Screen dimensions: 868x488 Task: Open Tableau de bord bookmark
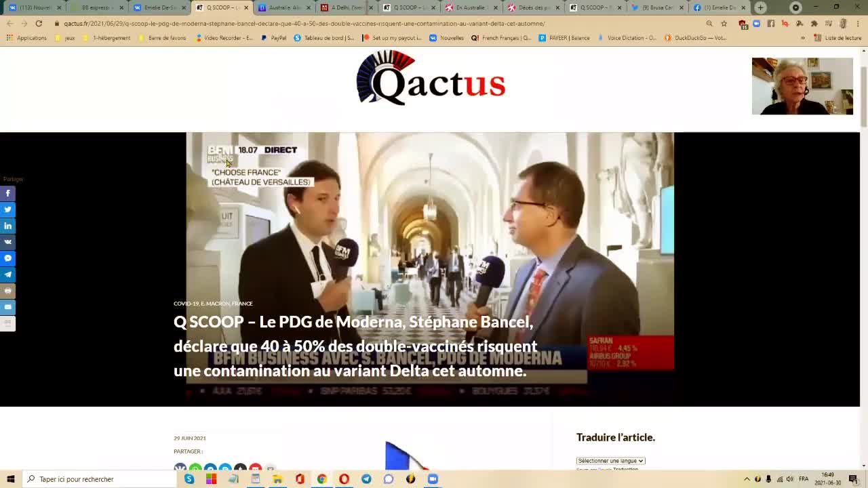point(324,38)
